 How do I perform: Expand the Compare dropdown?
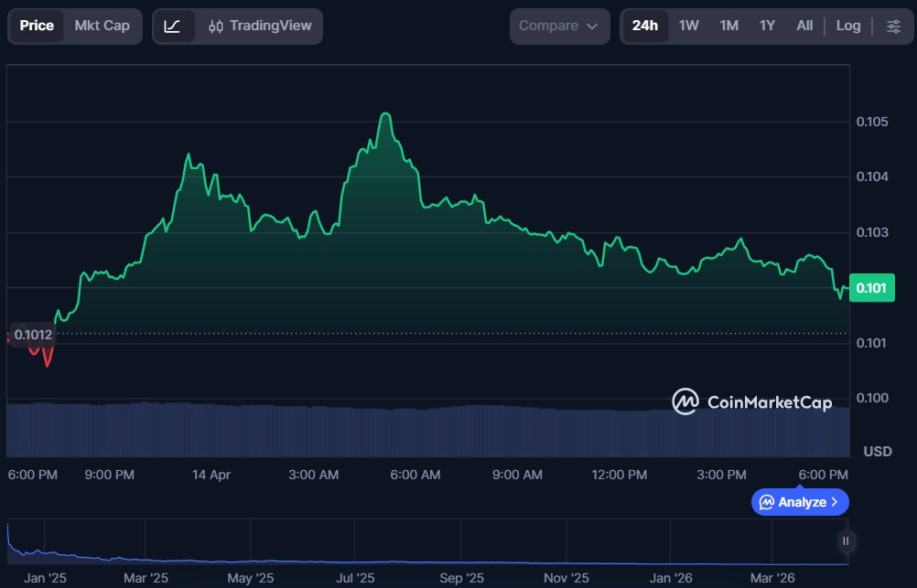(558, 26)
